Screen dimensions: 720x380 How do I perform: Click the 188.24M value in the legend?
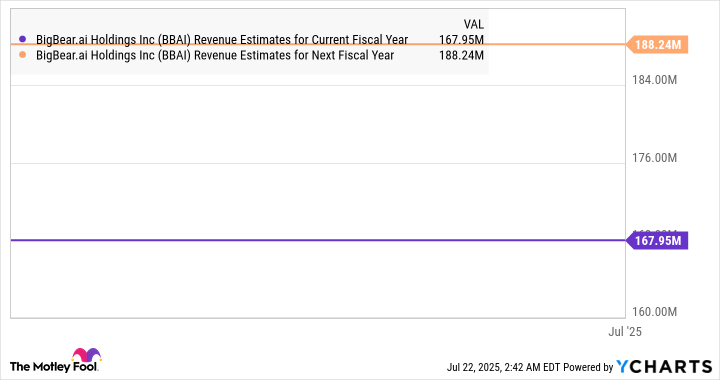tap(461, 56)
